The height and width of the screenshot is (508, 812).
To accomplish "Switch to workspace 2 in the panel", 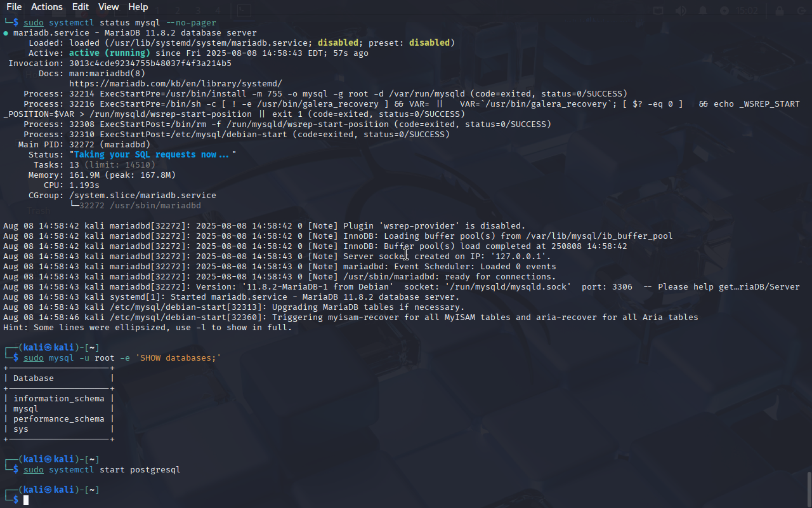I will point(178,11).
